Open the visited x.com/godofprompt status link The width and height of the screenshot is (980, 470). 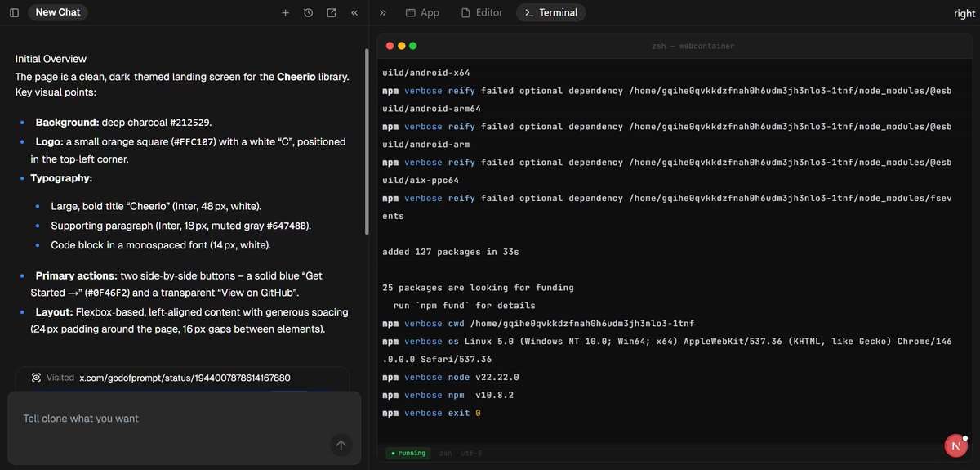[x=185, y=378]
